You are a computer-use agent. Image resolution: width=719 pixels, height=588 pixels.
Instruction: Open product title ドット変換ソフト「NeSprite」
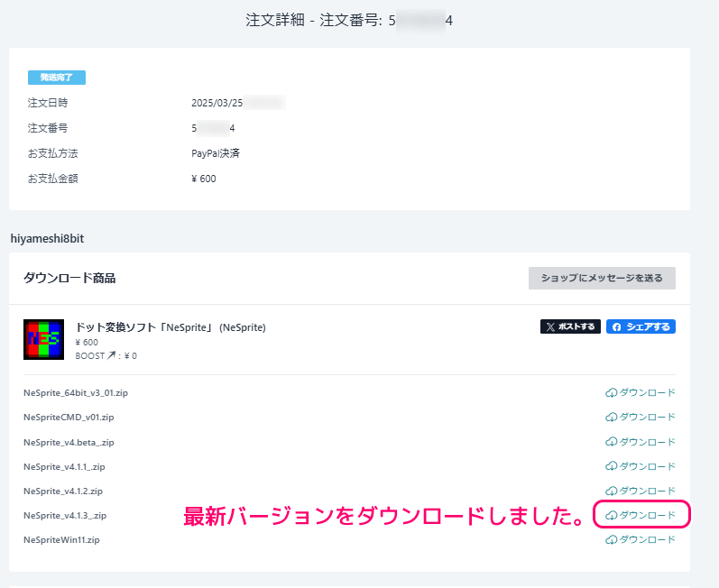coord(171,327)
